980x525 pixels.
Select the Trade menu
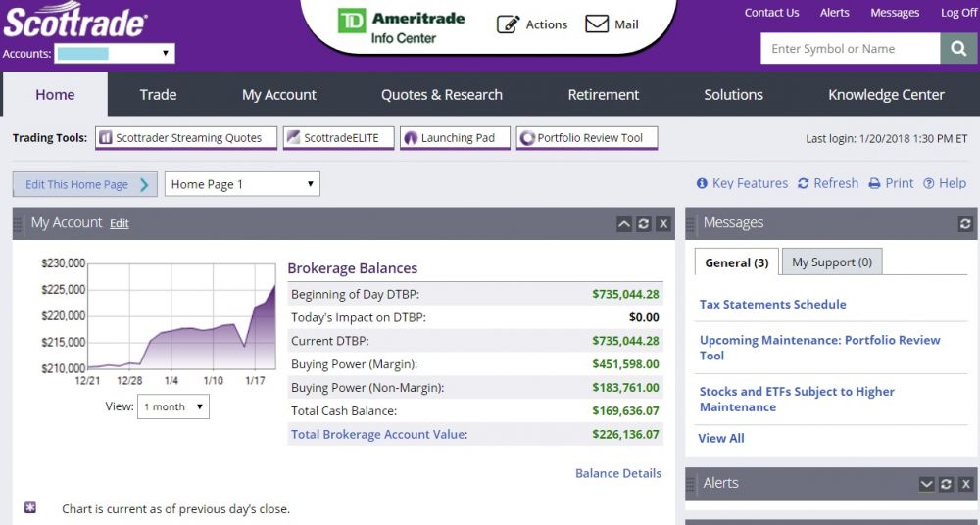coord(158,95)
